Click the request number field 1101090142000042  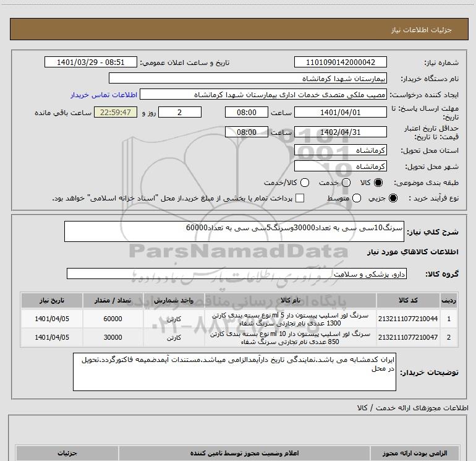(340, 62)
